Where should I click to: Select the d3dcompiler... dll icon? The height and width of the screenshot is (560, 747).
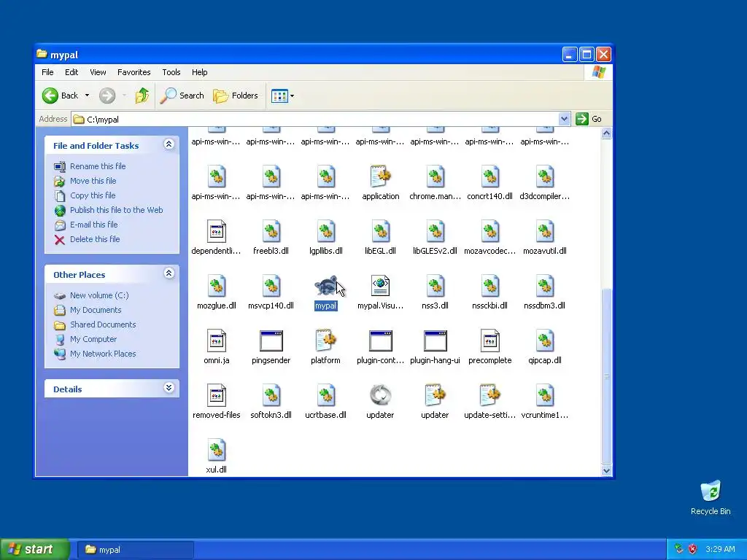point(544,176)
